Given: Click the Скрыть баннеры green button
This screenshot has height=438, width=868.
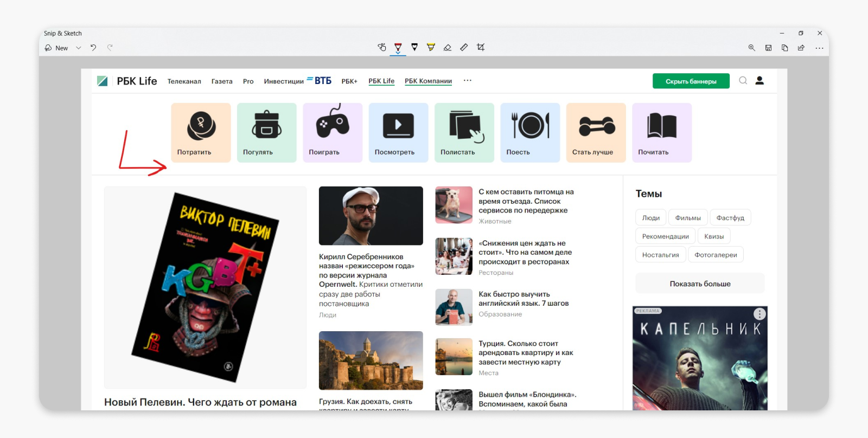Looking at the screenshot, I should coord(691,81).
